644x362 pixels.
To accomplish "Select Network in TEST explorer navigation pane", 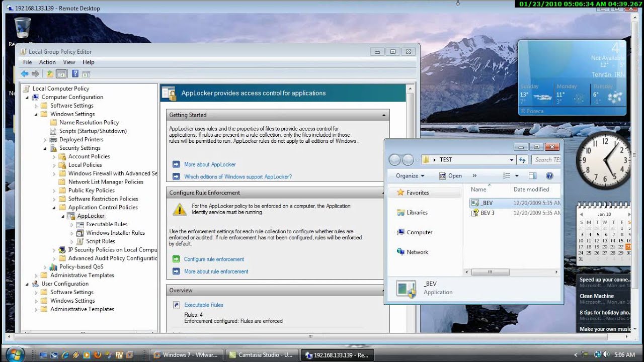I will coord(417,252).
